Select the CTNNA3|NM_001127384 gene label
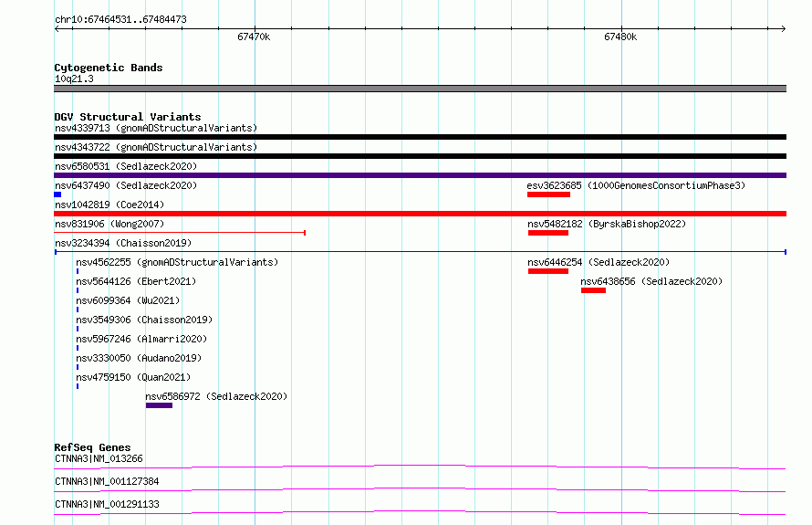This screenshot has width=812, height=525. point(107,481)
